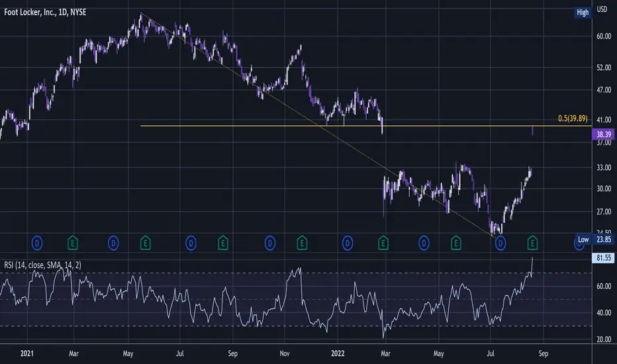Image resolution: width=617 pixels, height=364 pixels.
Task: Click the 2022 label on the time axis
Action: (338, 353)
